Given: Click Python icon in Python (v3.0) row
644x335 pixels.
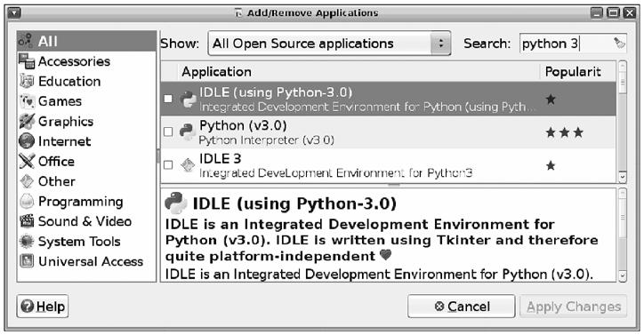Looking at the screenshot, I should pyautogui.click(x=187, y=132).
